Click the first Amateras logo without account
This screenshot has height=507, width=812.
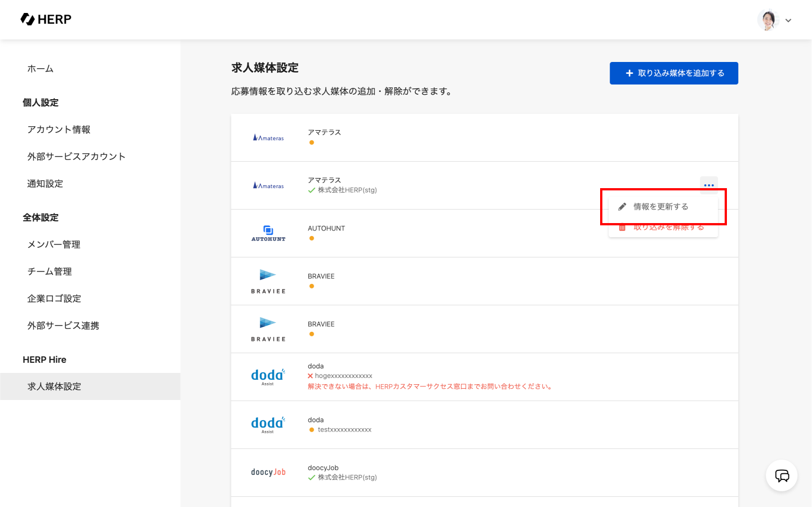(268, 137)
